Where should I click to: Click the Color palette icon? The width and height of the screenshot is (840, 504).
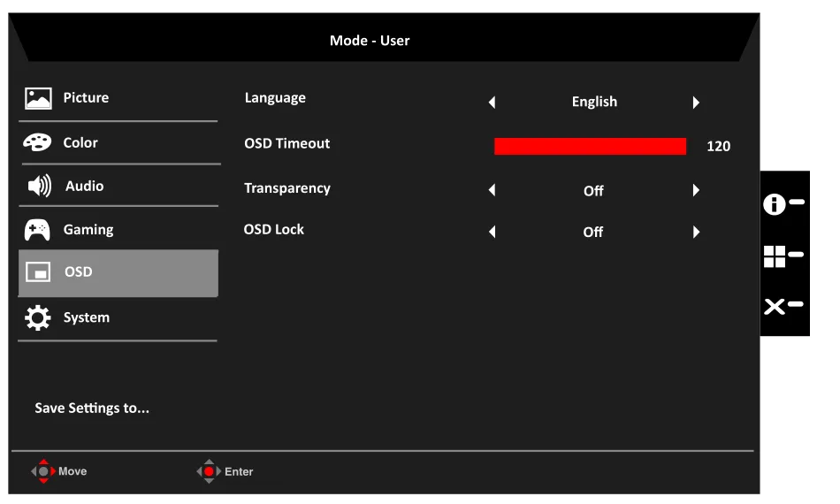click(x=37, y=143)
